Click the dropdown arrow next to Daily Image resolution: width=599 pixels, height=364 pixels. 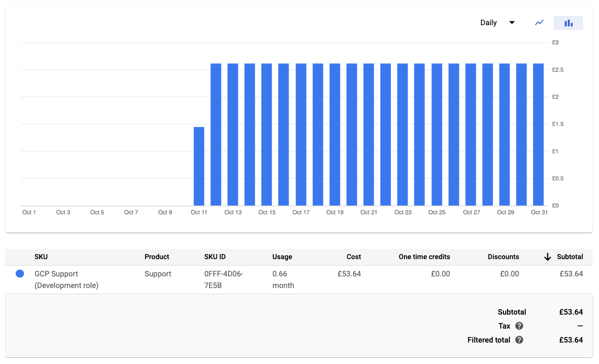pos(512,23)
